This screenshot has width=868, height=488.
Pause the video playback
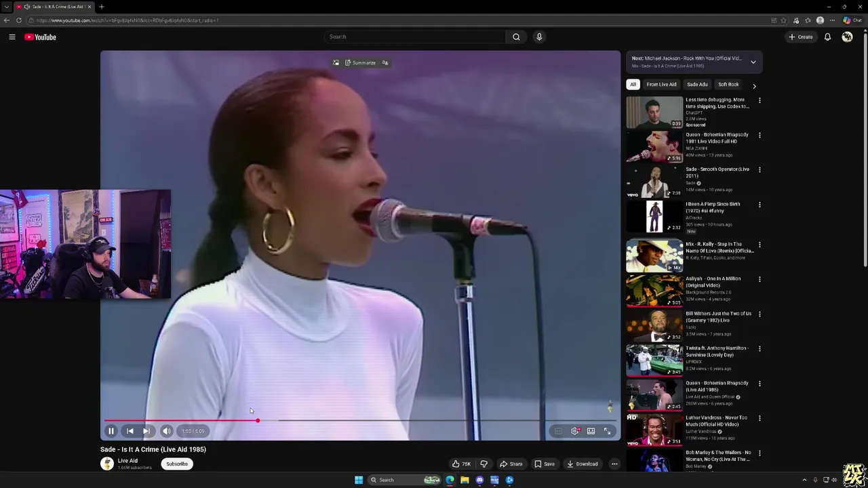(x=111, y=431)
